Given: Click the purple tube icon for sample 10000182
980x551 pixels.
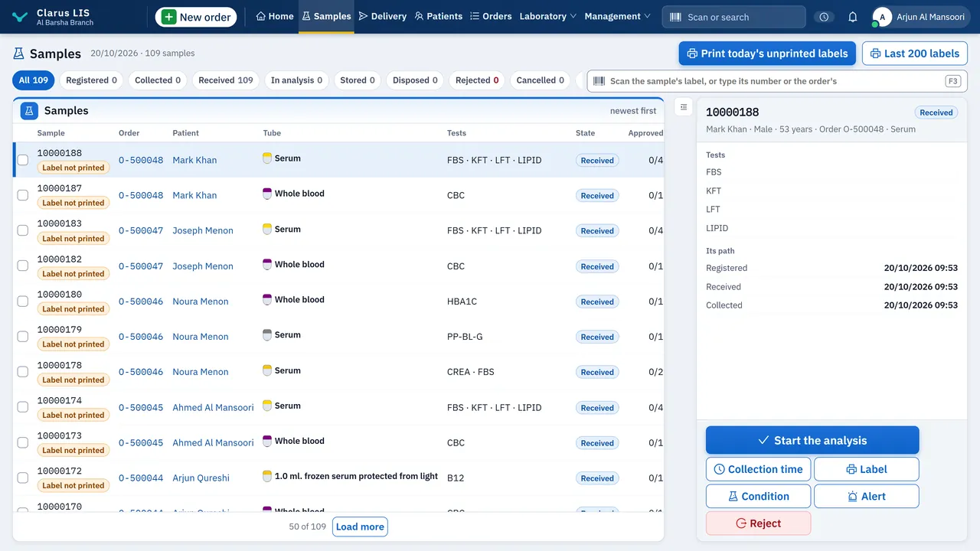Looking at the screenshot, I should tap(267, 265).
